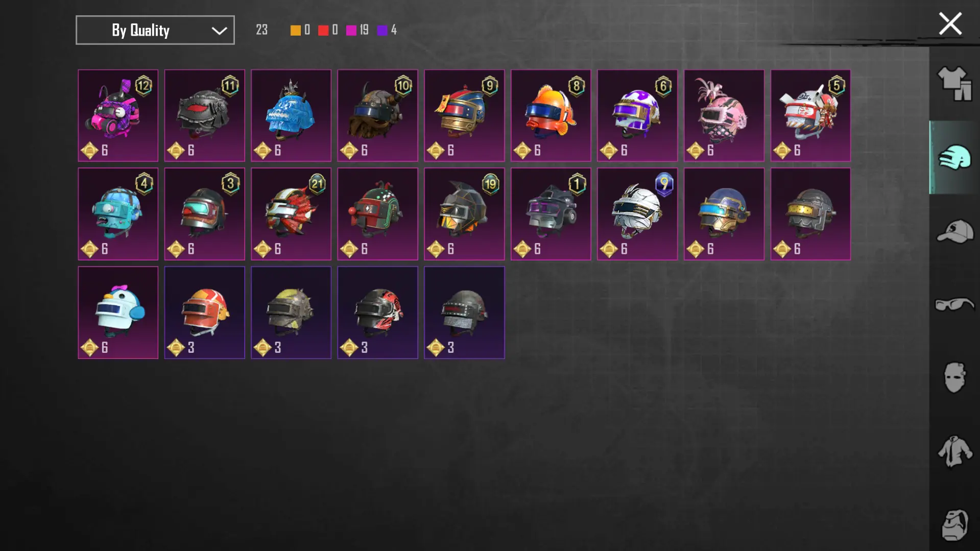Open the sunglasses category
Image resolution: width=980 pixels, height=551 pixels.
pyautogui.click(x=954, y=304)
